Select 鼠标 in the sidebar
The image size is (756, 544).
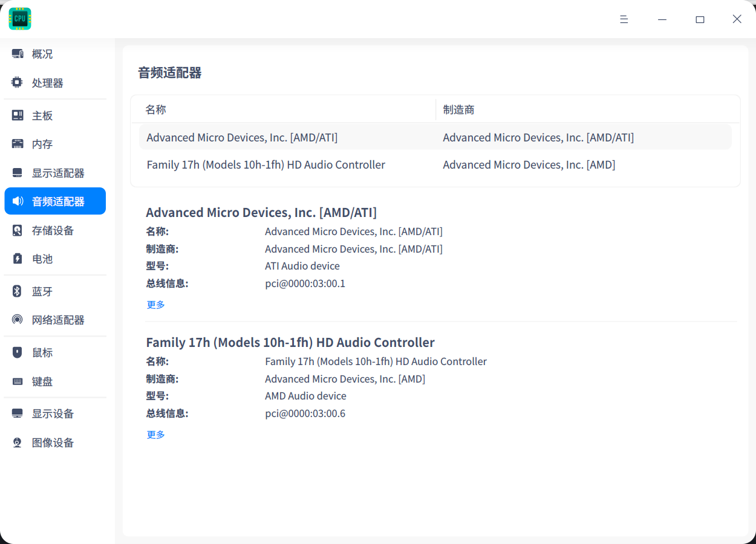tap(55, 352)
